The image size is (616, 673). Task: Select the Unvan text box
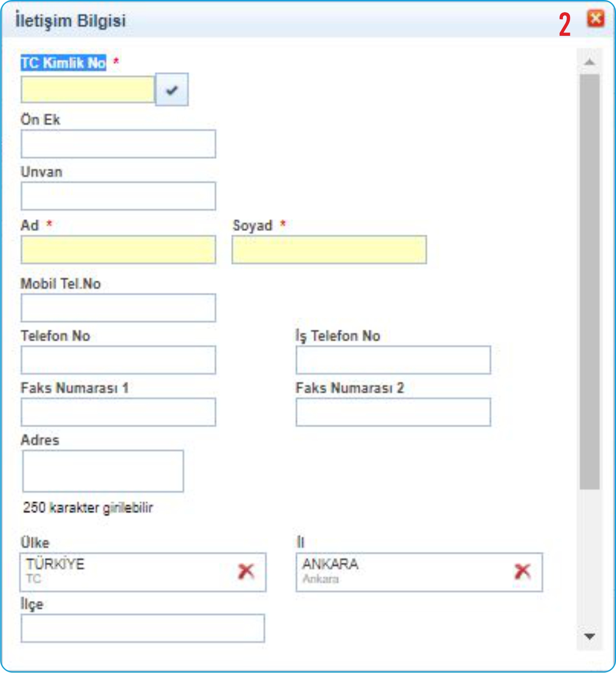click(118, 196)
